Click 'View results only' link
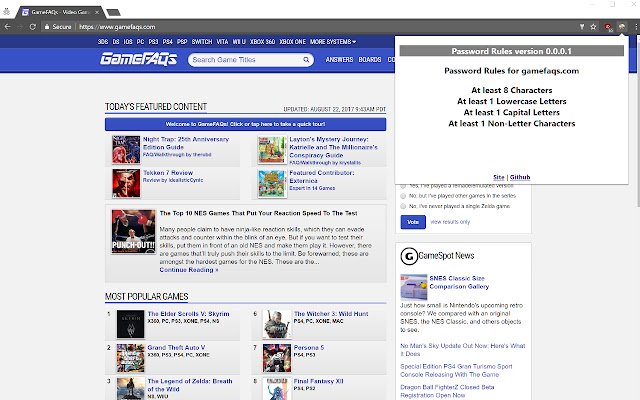 click(450, 222)
